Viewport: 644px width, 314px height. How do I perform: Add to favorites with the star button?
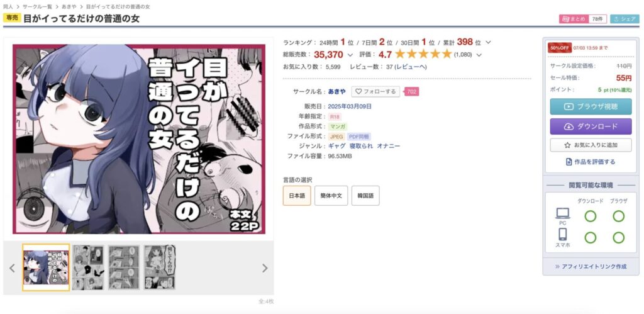click(591, 145)
